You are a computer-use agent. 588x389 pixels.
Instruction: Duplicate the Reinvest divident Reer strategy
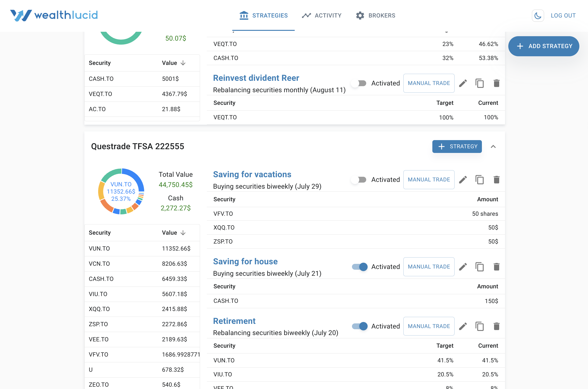[x=480, y=83]
